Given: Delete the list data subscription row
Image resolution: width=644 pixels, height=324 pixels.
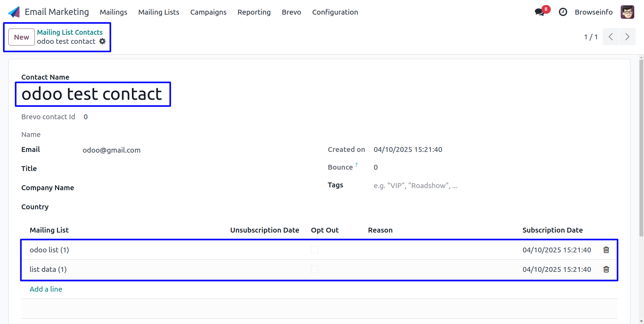Looking at the screenshot, I should point(606,269).
